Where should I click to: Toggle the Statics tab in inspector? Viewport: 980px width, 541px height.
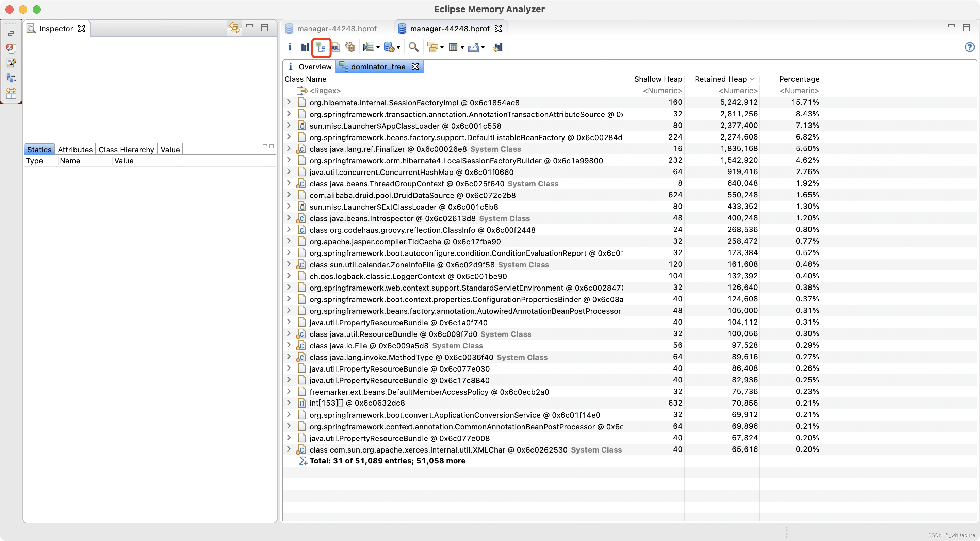tap(39, 149)
